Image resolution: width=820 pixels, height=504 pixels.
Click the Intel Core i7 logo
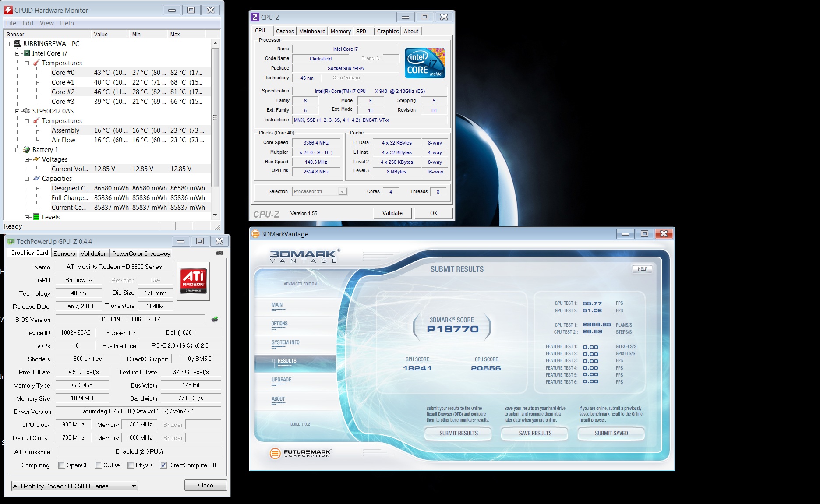424,63
